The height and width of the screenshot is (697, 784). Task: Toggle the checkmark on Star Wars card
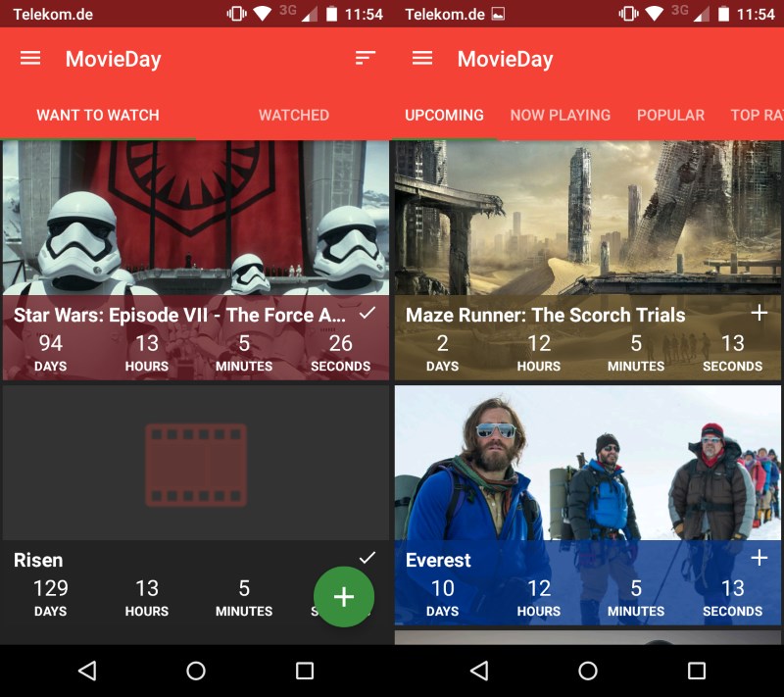(x=367, y=313)
